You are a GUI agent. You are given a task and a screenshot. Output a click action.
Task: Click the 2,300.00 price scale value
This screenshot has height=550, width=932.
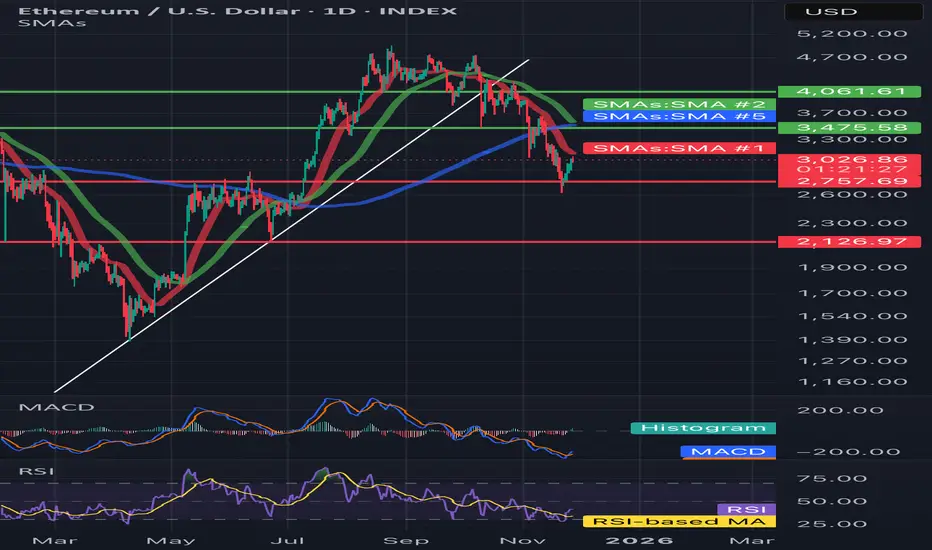pyautogui.click(x=852, y=224)
